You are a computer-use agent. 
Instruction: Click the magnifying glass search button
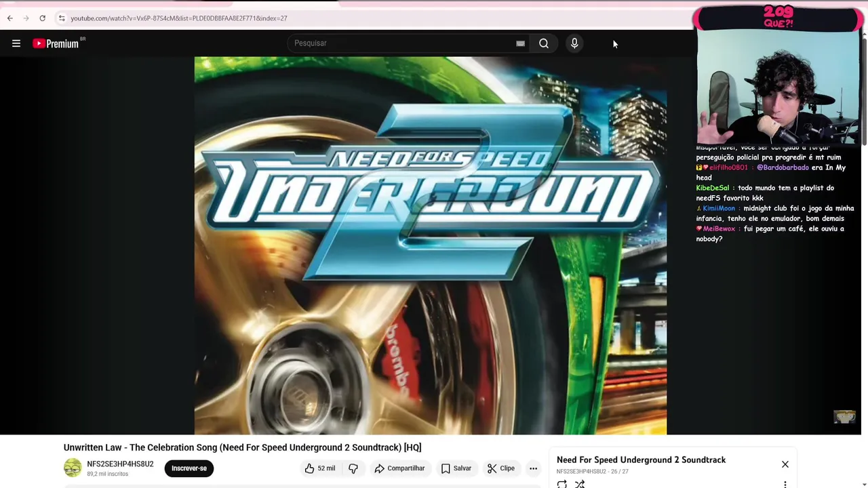pyautogui.click(x=544, y=43)
